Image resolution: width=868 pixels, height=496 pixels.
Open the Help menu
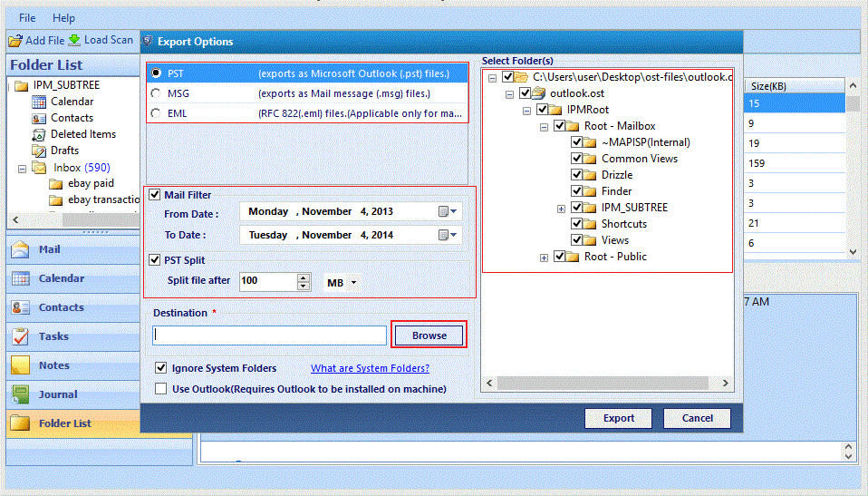(x=63, y=18)
